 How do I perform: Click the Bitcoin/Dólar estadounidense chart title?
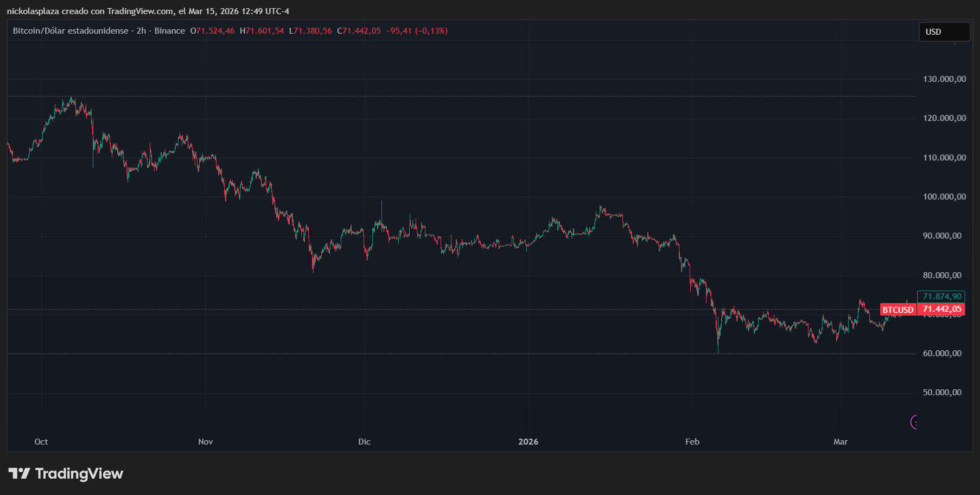click(x=71, y=31)
